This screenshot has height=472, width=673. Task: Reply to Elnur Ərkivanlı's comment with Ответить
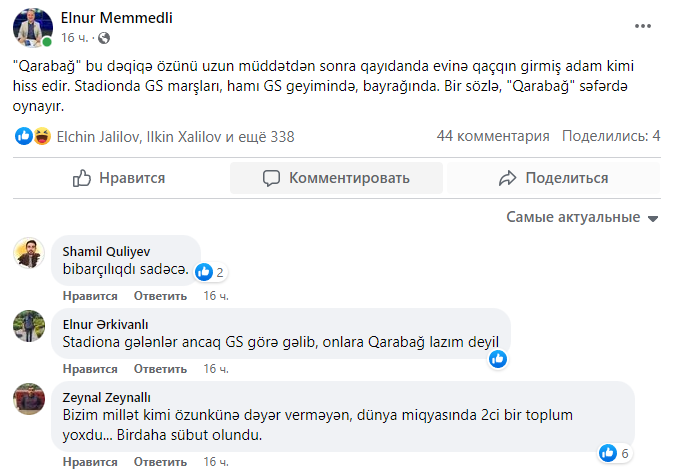click(x=160, y=369)
